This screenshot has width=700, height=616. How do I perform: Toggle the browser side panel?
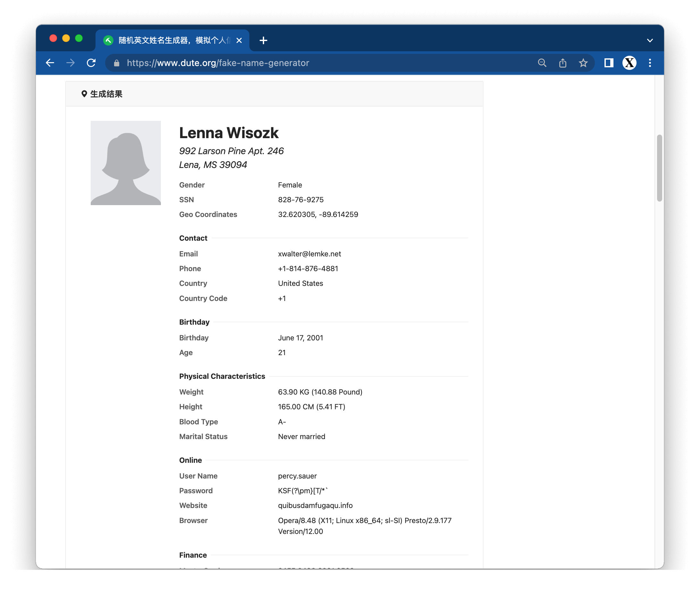pyautogui.click(x=609, y=63)
